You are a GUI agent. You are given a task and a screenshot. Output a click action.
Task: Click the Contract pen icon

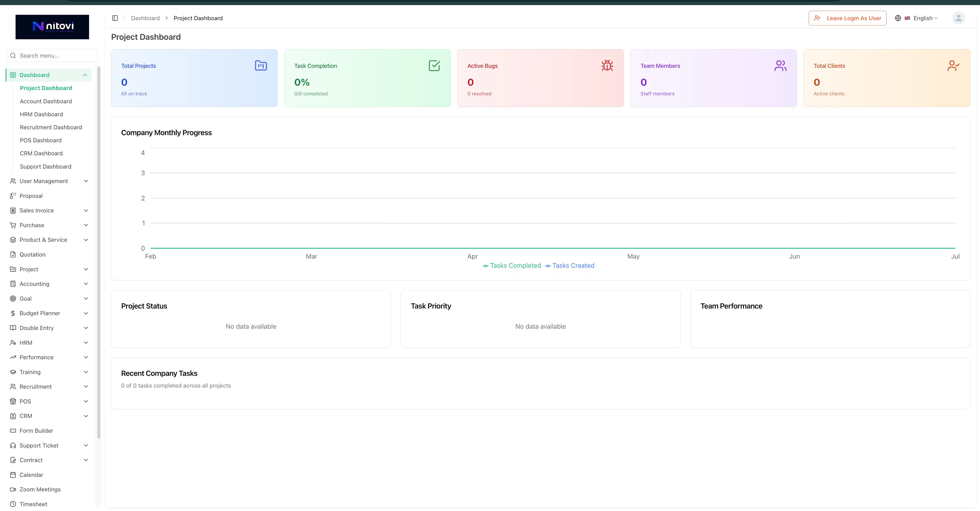13,460
